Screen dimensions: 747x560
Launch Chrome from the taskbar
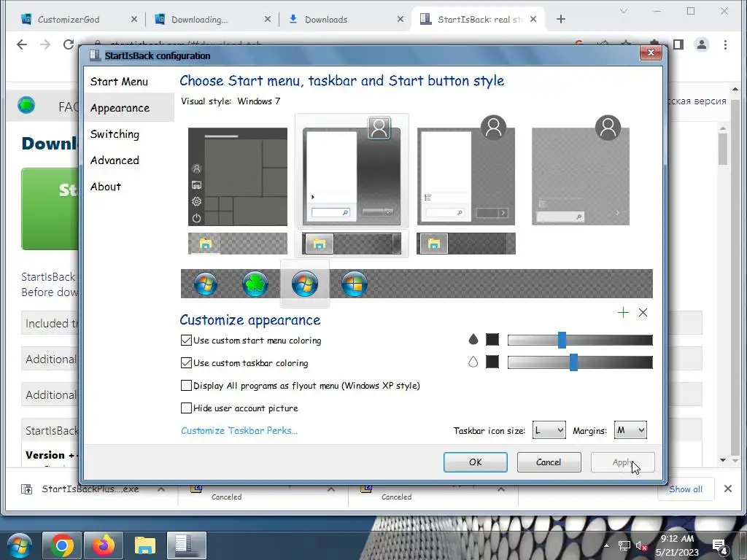(x=61, y=545)
